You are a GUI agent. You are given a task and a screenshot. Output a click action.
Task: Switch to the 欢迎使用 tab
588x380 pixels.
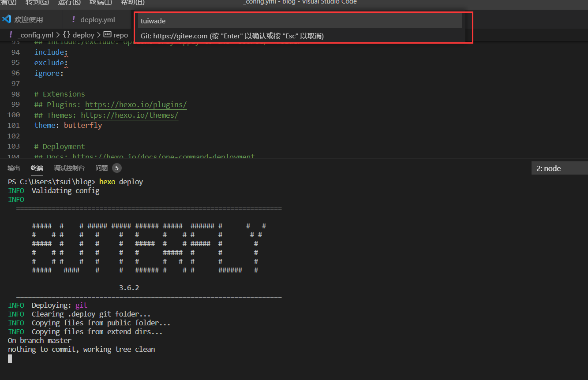click(28, 19)
